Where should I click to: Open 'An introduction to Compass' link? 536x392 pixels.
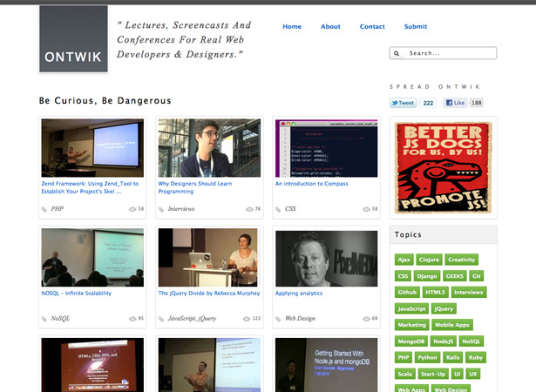point(311,184)
